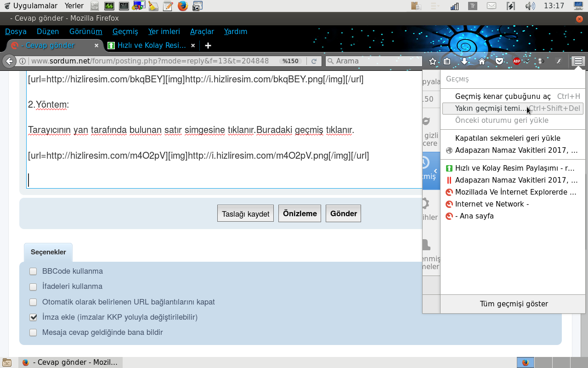Open new tab with plus button
Screen dimensions: 588x368
208,46
